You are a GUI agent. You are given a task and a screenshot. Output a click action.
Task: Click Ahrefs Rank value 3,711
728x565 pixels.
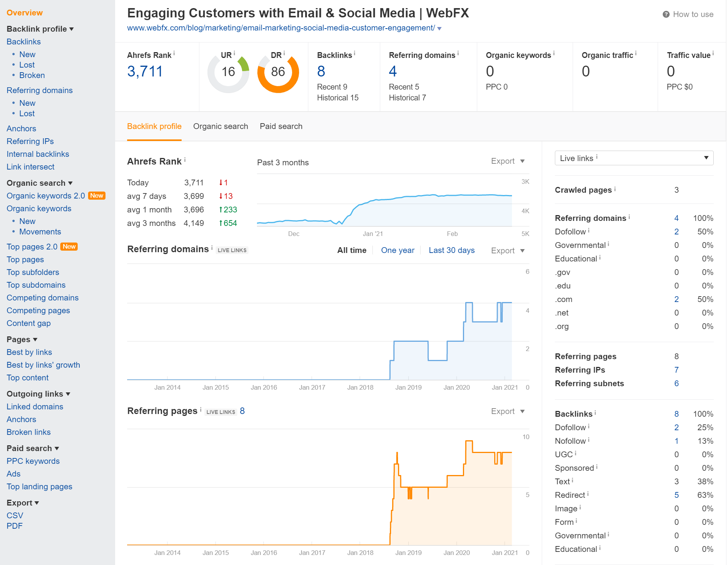point(145,71)
